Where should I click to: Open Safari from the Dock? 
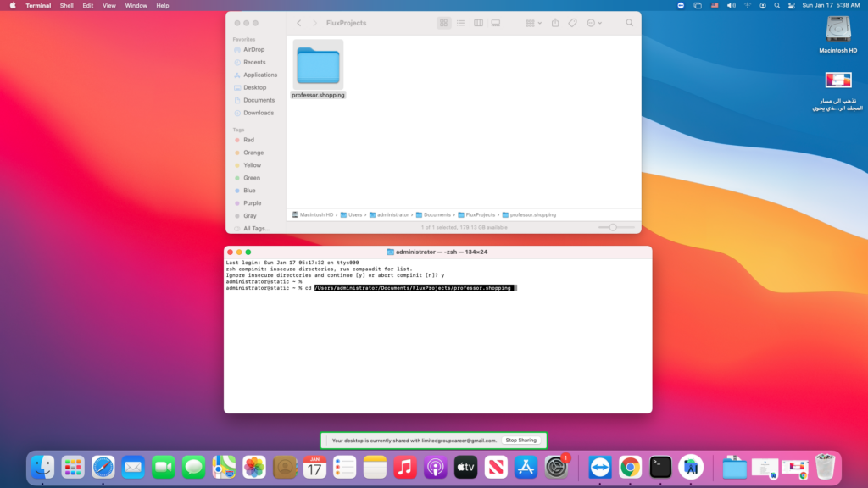point(103,468)
